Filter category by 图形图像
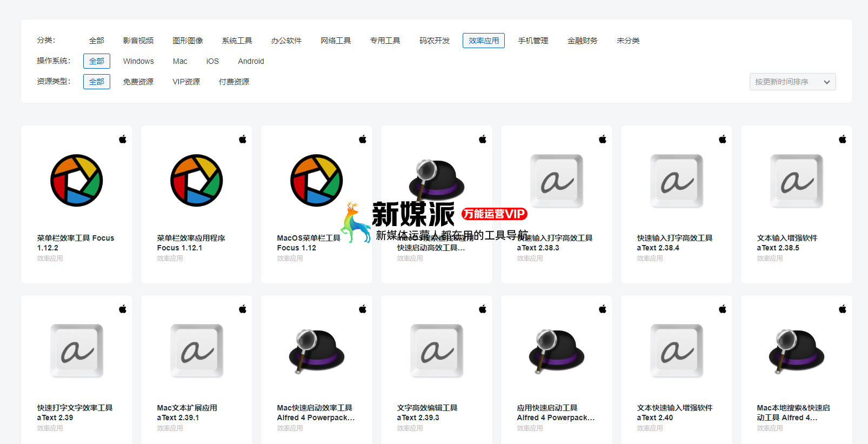The image size is (868, 444). 188,41
